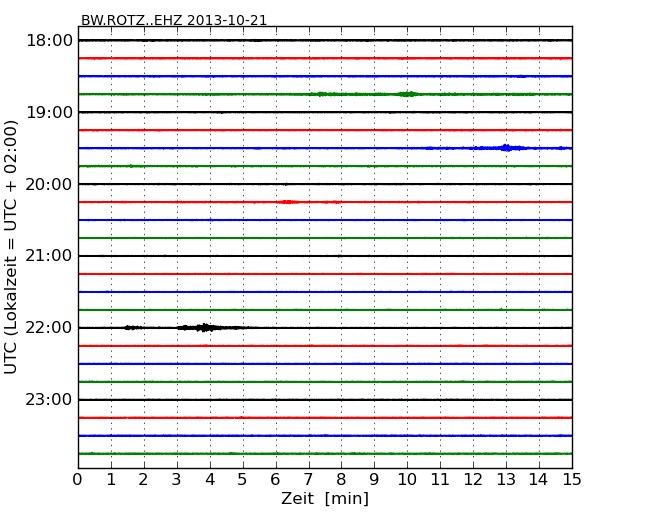Click the blue seismic burst near minute 13
Viewport: 650px width, 520px height.
click(505, 148)
